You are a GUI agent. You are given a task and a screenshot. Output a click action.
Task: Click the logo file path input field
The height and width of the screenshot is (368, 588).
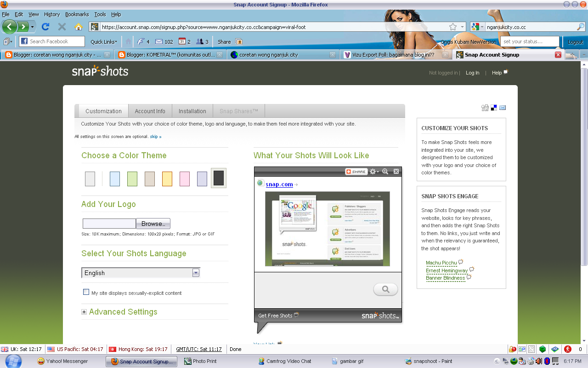109,224
